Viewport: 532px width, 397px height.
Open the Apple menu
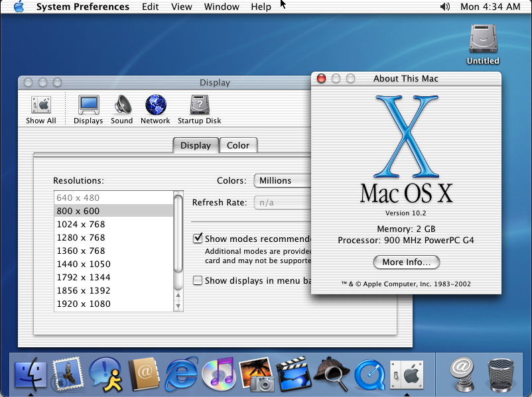(19, 7)
